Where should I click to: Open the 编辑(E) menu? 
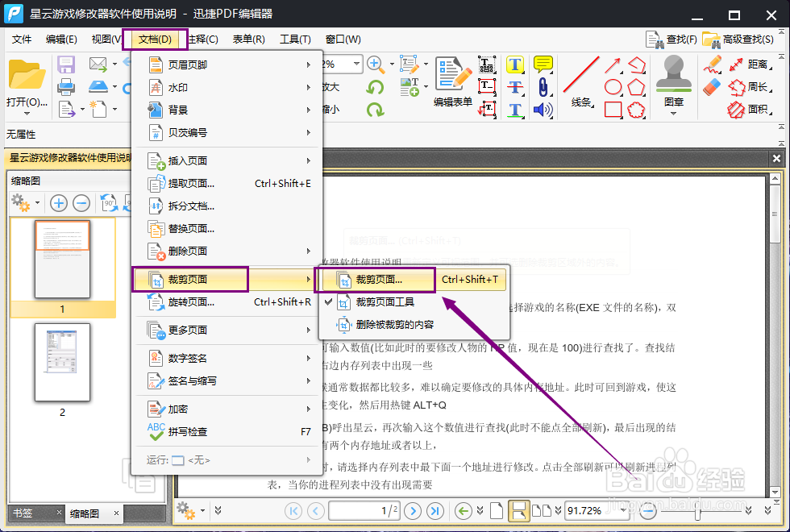61,39
